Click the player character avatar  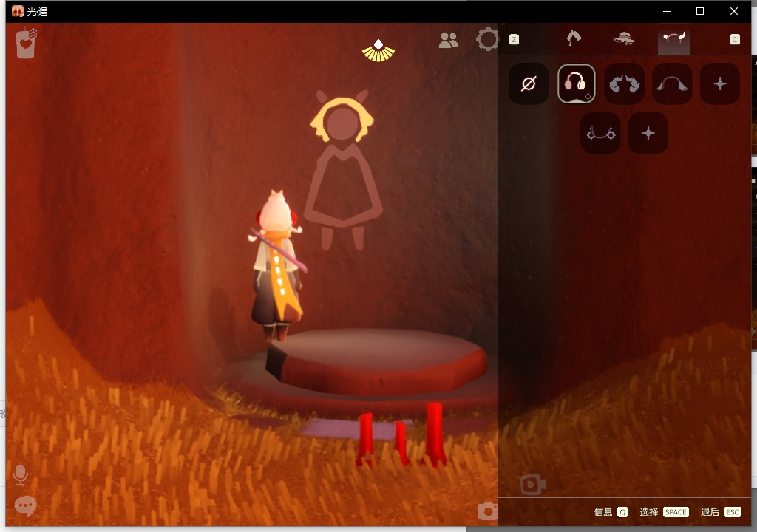(278, 265)
